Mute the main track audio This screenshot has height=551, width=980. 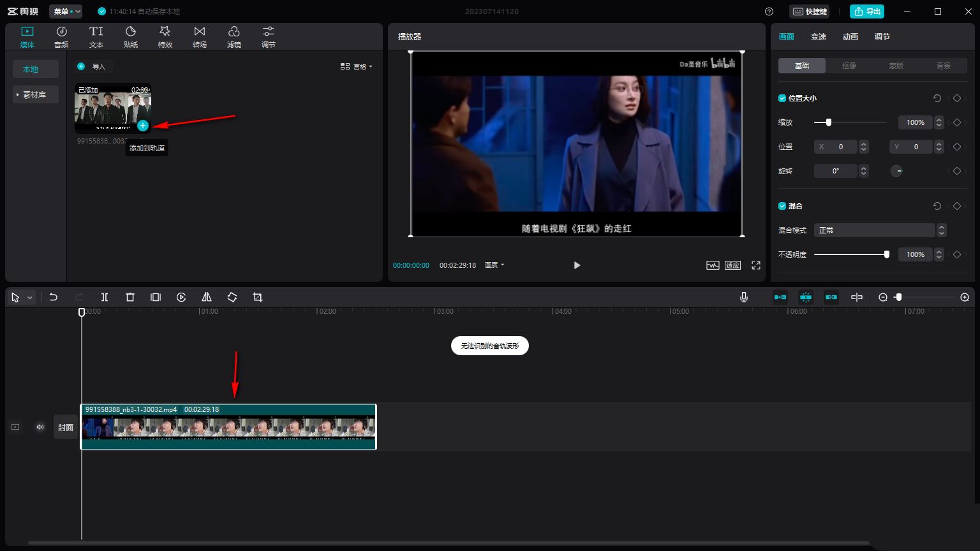coord(40,427)
